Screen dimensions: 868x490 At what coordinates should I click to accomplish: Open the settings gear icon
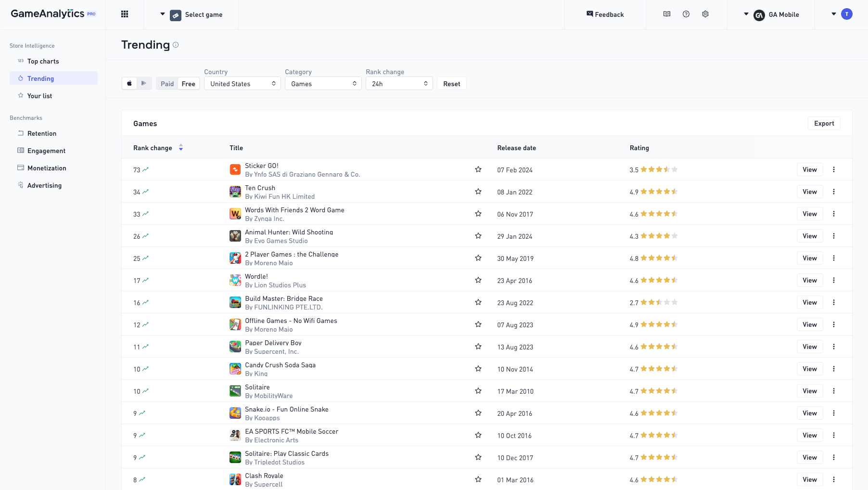pyautogui.click(x=705, y=14)
